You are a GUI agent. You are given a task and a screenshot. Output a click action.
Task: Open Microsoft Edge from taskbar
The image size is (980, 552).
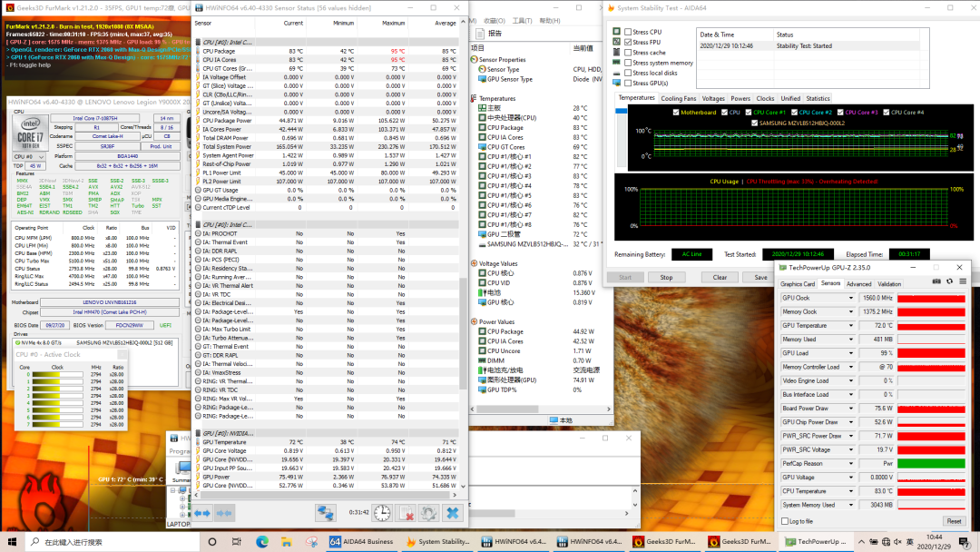tap(263, 542)
